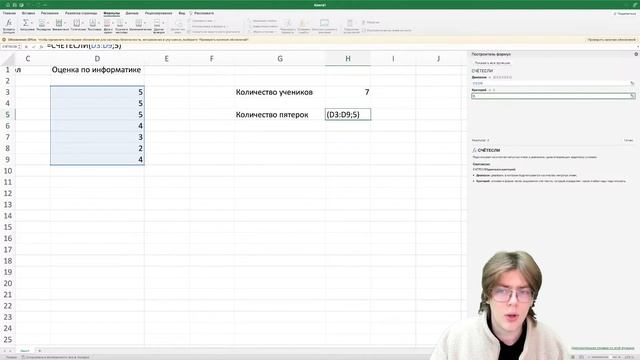Click the Готово button in the Formula Builder
Screen dimensions: 640x360
coord(629,140)
